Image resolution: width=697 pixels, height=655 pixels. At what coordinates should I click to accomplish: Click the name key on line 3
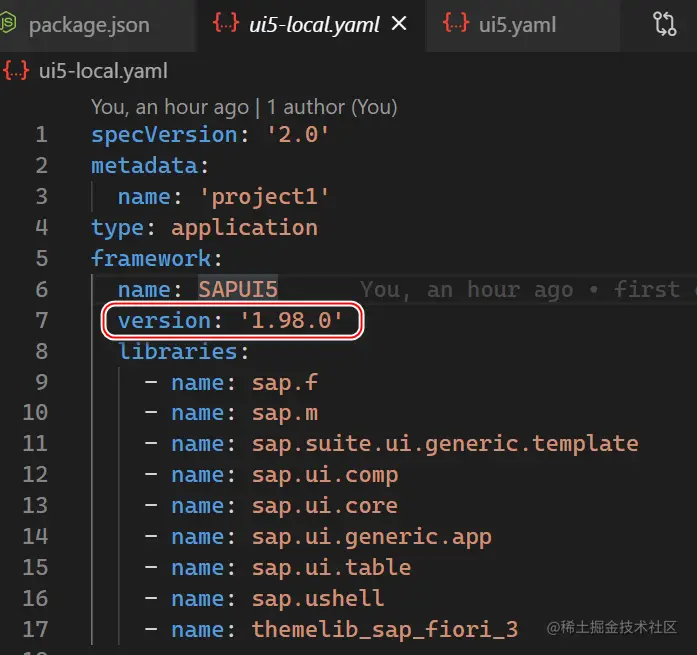(144, 196)
